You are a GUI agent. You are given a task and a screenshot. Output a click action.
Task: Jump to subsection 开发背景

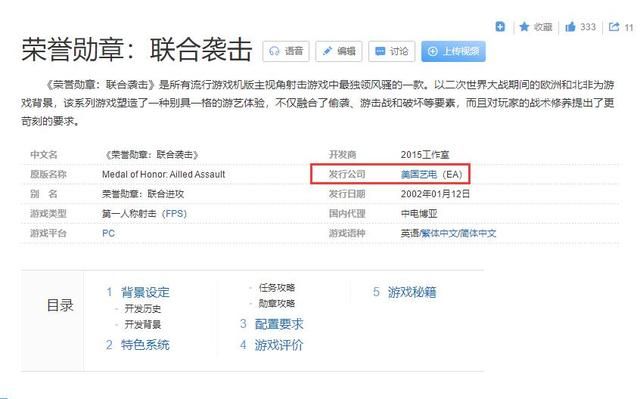tap(143, 324)
